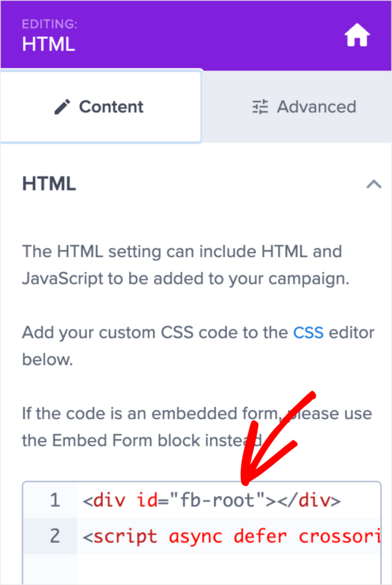Open the CSS editor link
392x585 pixels.
click(x=308, y=332)
